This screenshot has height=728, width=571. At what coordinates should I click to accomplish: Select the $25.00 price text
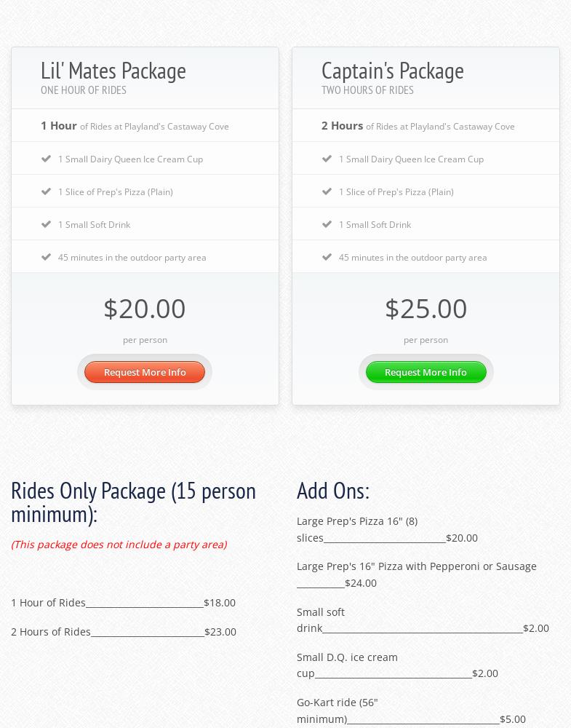tap(426, 308)
